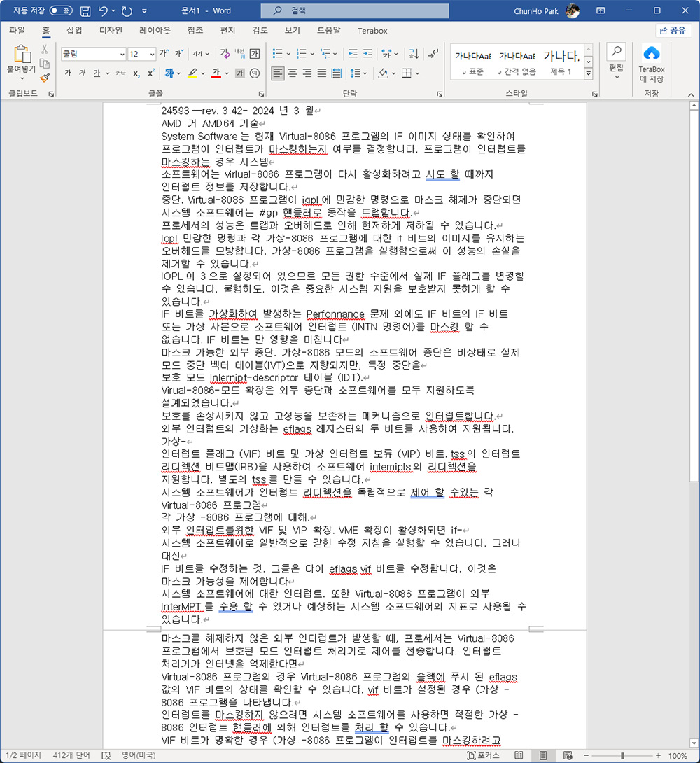Toggle the AutoSave switch
This screenshot has width=700, height=763.
[62, 10]
